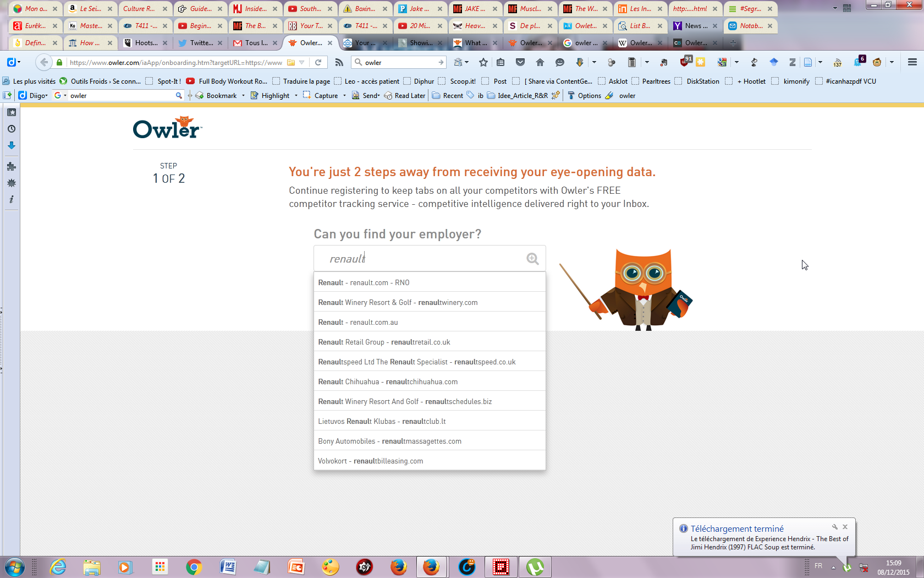The width and height of the screenshot is (924, 578).
Task: Click Read Later in Diigo toolbar
Action: pos(404,95)
